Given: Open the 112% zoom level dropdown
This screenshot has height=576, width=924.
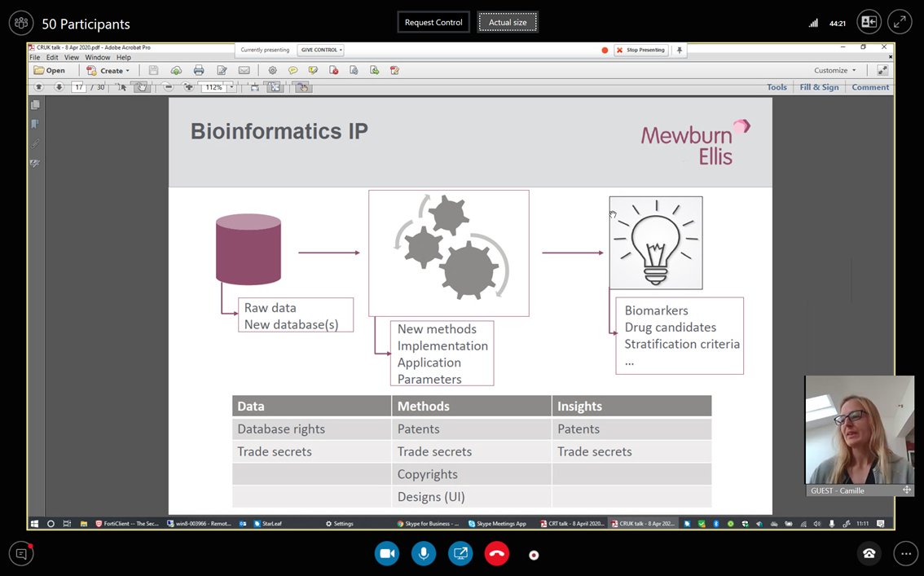Looking at the screenshot, I should pos(231,87).
